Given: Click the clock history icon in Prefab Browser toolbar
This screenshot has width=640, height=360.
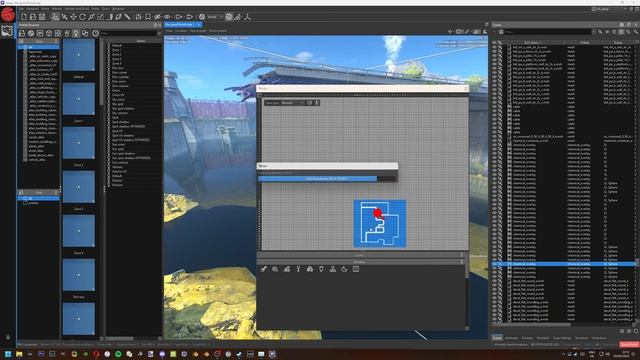Looking at the screenshot, I should (x=96, y=33).
